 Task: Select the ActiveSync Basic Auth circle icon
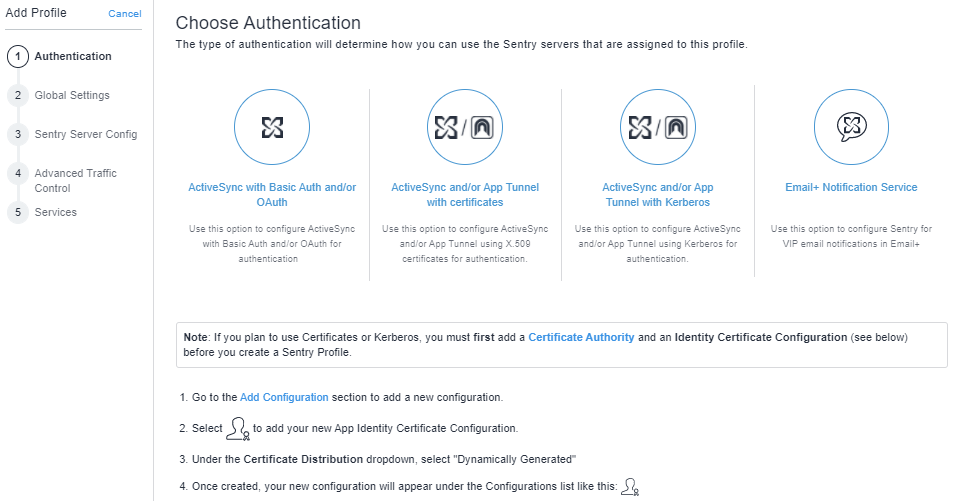(x=272, y=127)
